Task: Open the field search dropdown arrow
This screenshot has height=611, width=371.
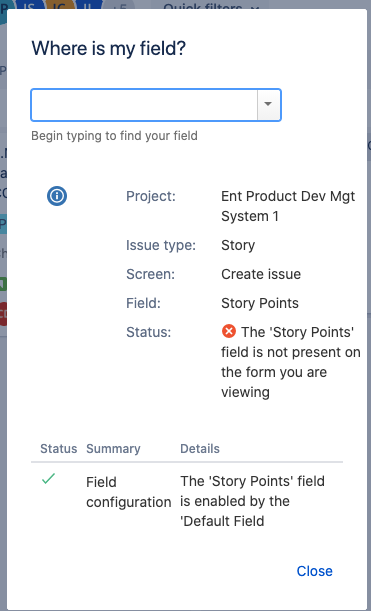Action: 268,105
